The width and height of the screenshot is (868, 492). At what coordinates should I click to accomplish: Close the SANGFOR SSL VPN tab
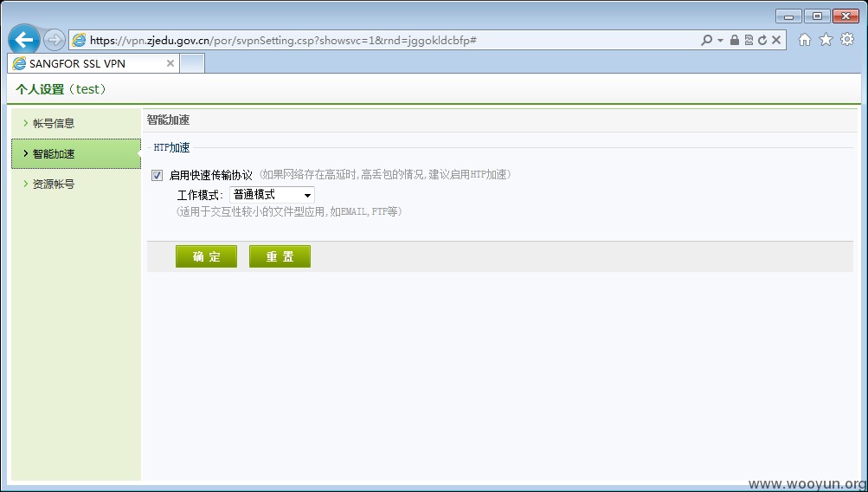click(x=170, y=64)
